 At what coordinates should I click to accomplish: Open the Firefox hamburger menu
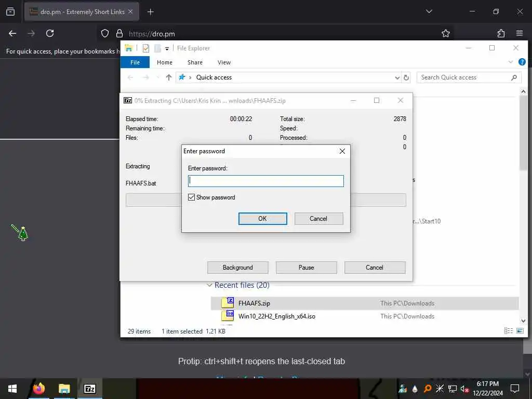tap(520, 33)
